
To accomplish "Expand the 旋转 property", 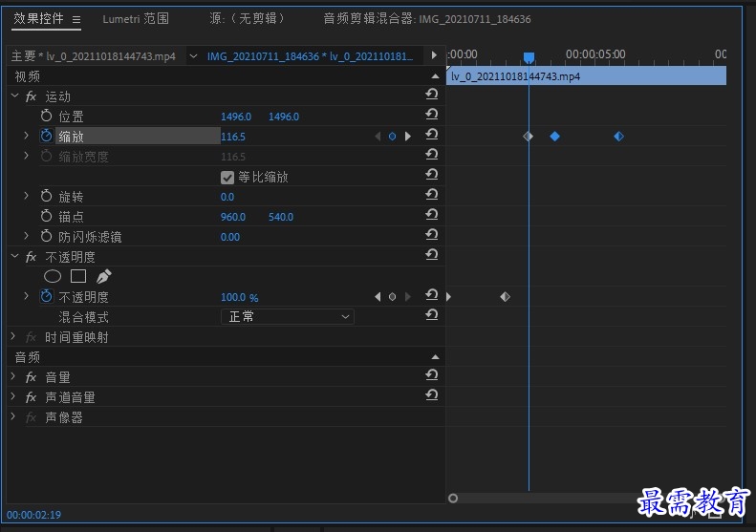I will (27, 196).
